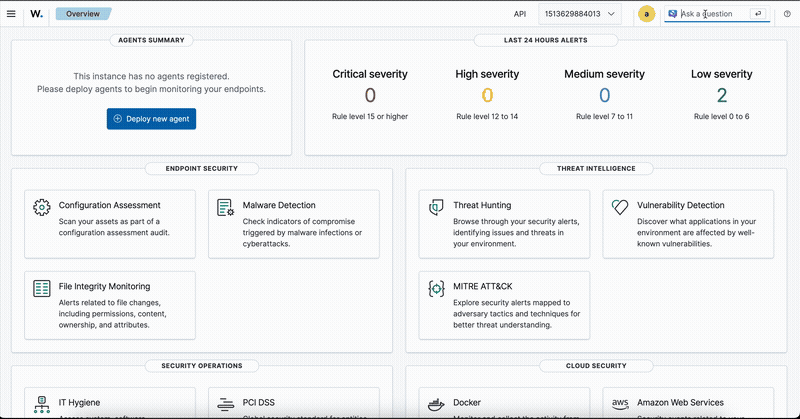This screenshot has width=800, height=419.
Task: Click IT Hygiene network icon
Action: coord(42,404)
